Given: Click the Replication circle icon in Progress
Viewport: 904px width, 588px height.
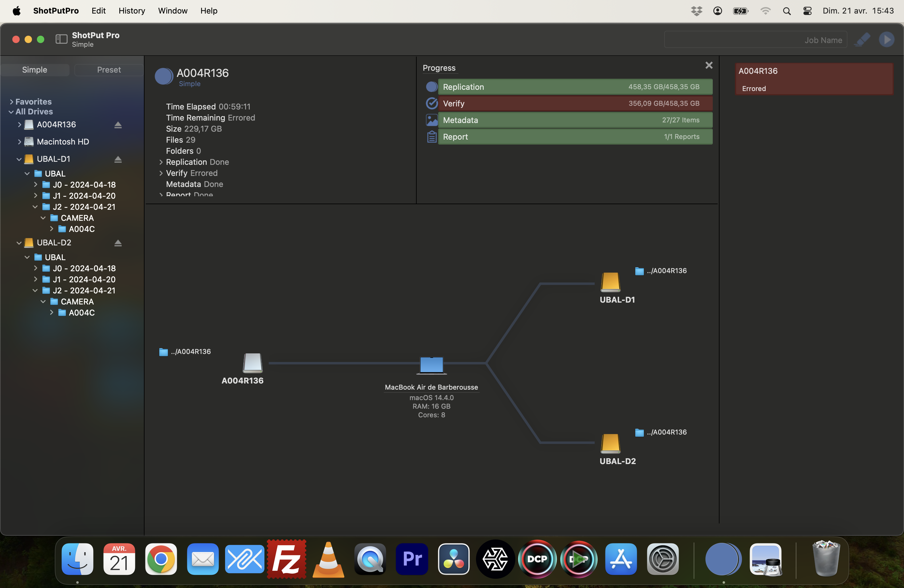Looking at the screenshot, I should pos(431,87).
